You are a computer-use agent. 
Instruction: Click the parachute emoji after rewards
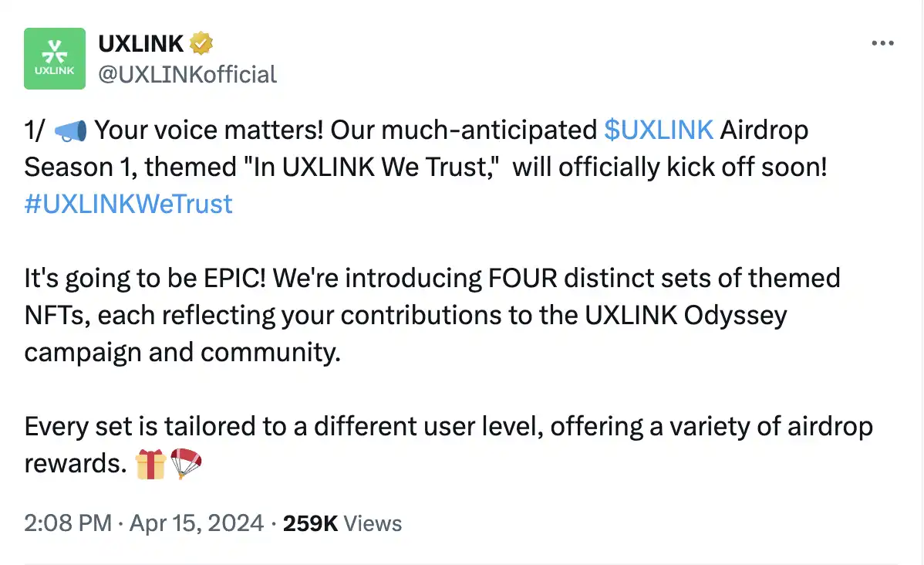[186, 464]
